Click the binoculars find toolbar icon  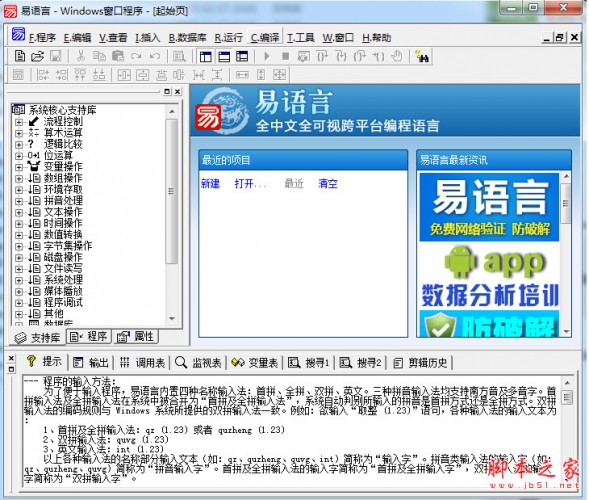tap(422, 56)
